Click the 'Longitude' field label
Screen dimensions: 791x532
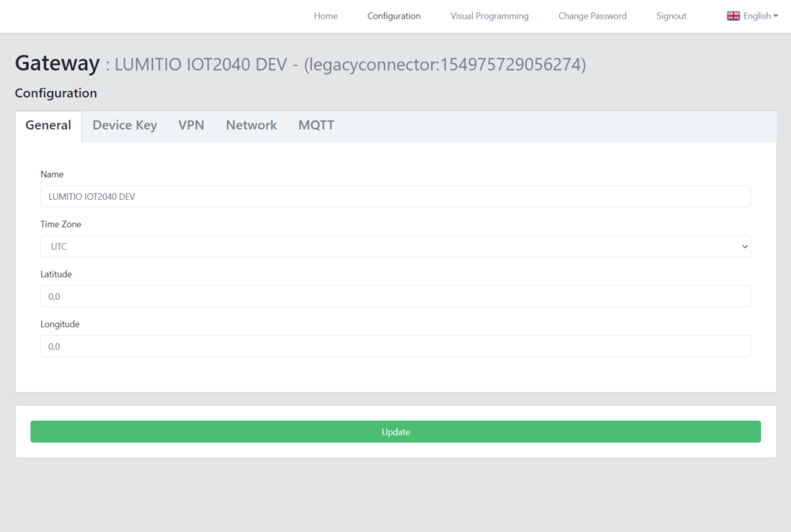tap(60, 324)
